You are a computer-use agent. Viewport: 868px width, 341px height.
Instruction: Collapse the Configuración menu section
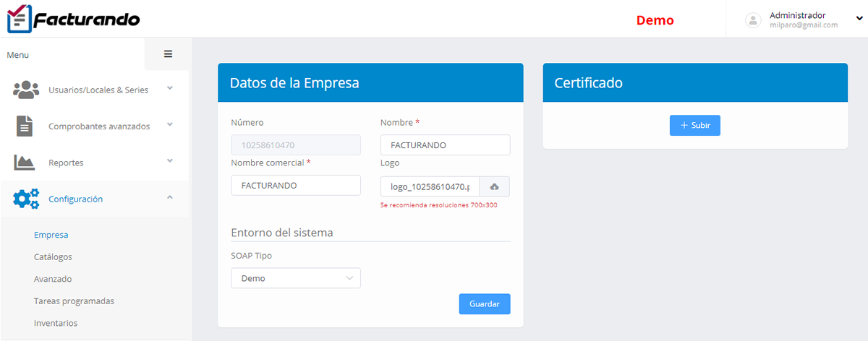[170, 197]
